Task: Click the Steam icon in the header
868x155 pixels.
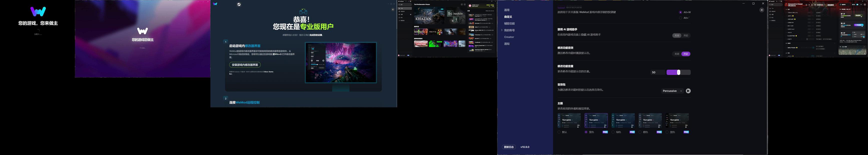Action: click(239, 5)
